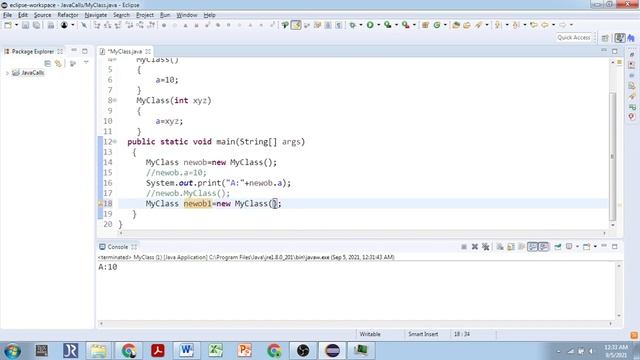Click the Run green play button
Screen dimensions: 640x360
click(370, 25)
